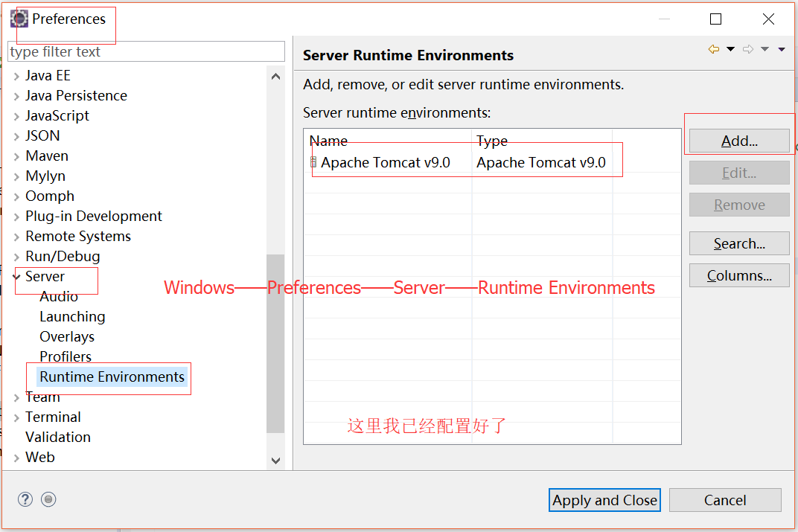Click the tree scrollbar up arrow
Image resolution: width=798 pixels, height=532 pixels.
click(x=276, y=77)
